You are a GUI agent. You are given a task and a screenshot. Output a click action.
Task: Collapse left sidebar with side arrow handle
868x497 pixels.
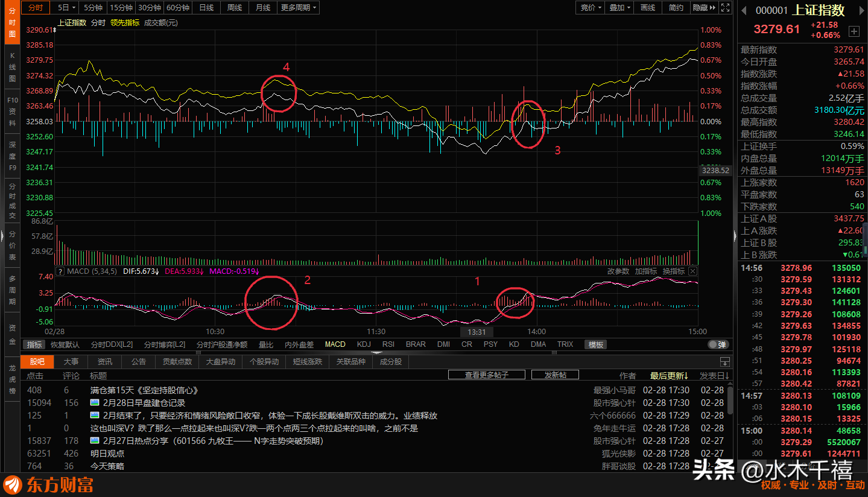(x=2, y=235)
